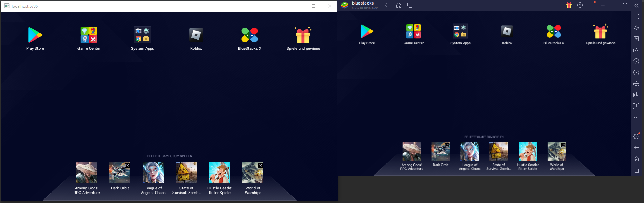Click the fullscreen icon in BlueStacks sidebar
644x203 pixels.
[x=636, y=16]
